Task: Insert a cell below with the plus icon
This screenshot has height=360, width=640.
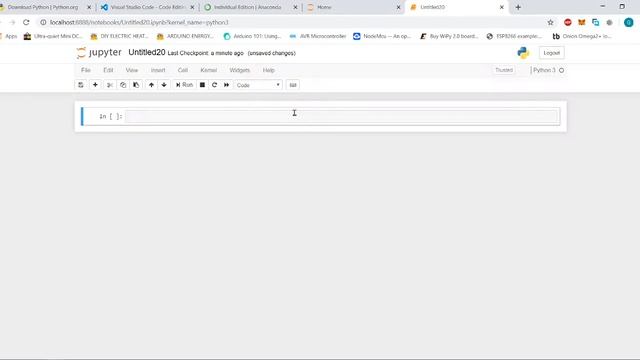Action: 95,85
